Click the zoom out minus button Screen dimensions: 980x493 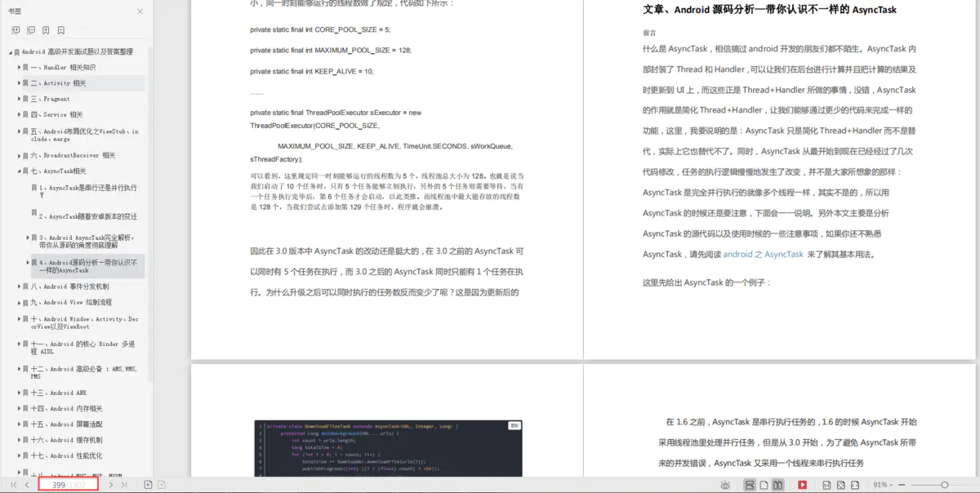[x=902, y=485]
